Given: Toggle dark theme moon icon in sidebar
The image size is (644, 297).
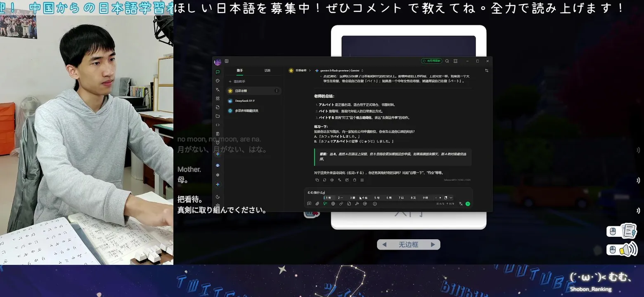Looking at the screenshot, I should [218, 197].
